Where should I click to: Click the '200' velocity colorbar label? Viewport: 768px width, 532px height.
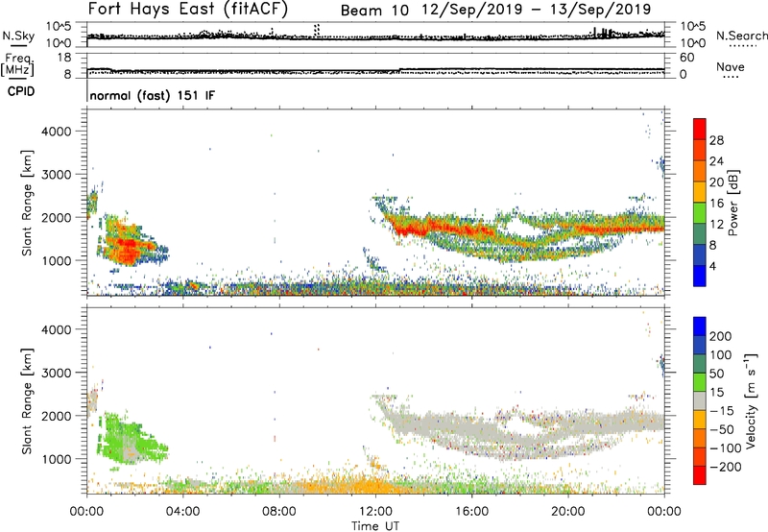[720, 336]
